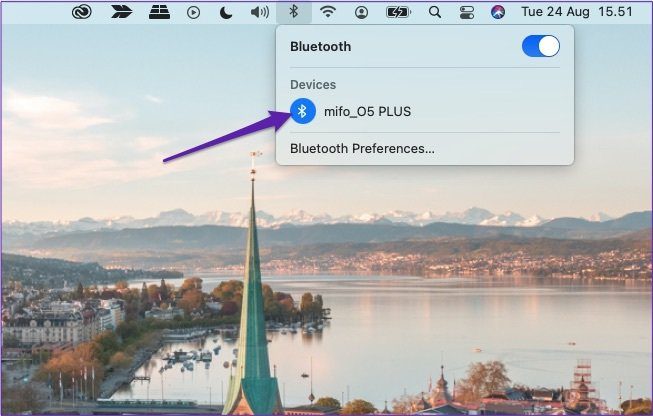Viewport: 653px width, 416px height.
Task: Open the battery status menu bar icon
Action: click(399, 12)
